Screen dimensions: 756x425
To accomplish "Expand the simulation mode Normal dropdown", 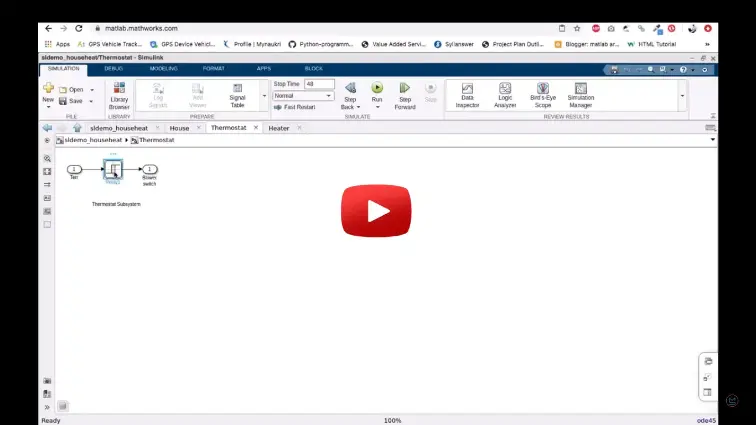I will click(329, 96).
